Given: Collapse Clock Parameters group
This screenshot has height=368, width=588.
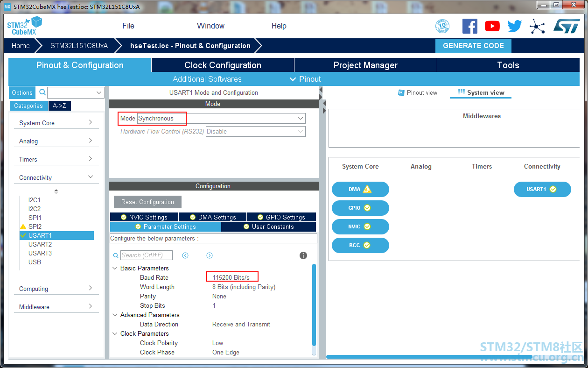Looking at the screenshot, I should click(115, 333).
